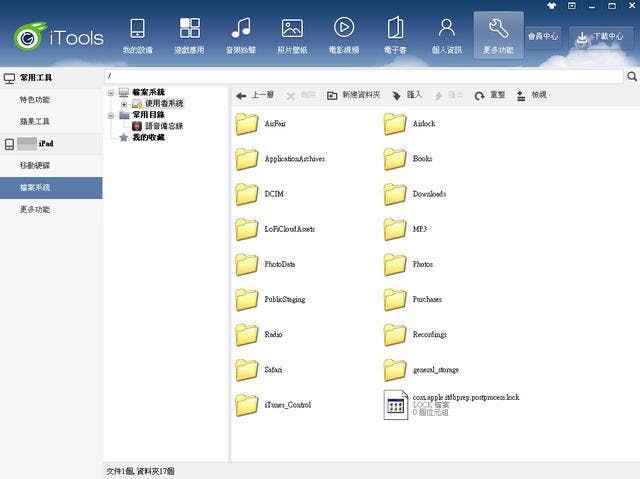Select 語音備忘錄 in the tree

[163, 126]
